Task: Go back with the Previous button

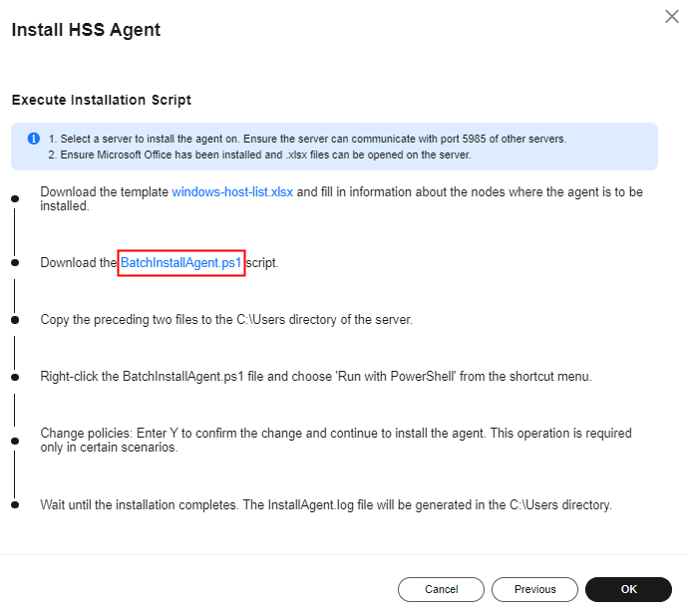Action: pos(534,589)
